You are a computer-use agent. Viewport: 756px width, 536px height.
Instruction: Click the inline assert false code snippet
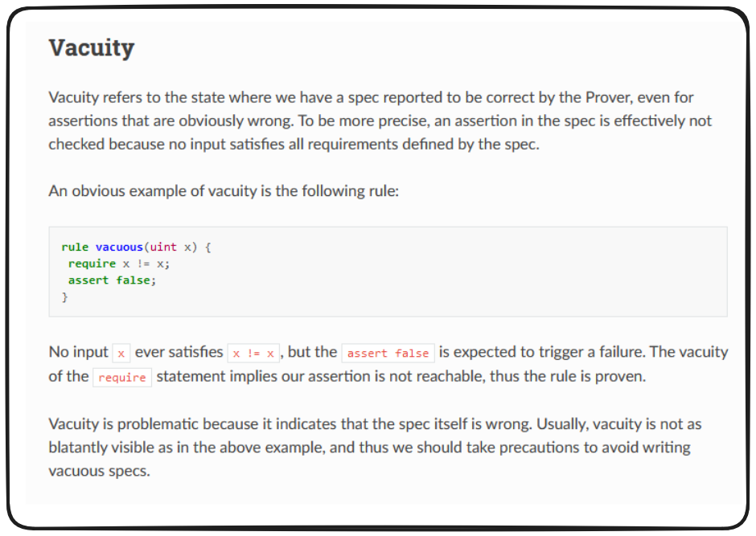[x=388, y=353]
